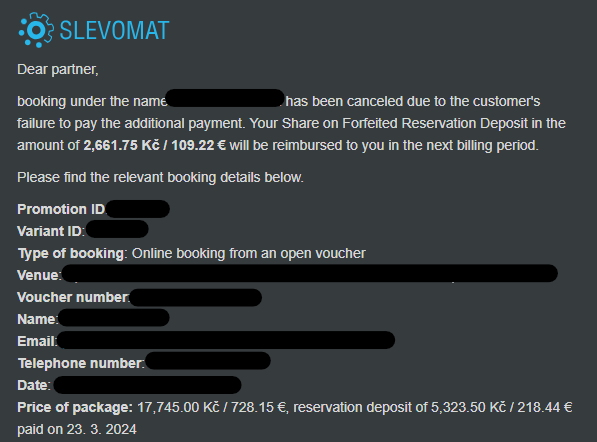The image size is (597, 442).
Task: Click the redacted Variant ID value
Action: [117, 230]
